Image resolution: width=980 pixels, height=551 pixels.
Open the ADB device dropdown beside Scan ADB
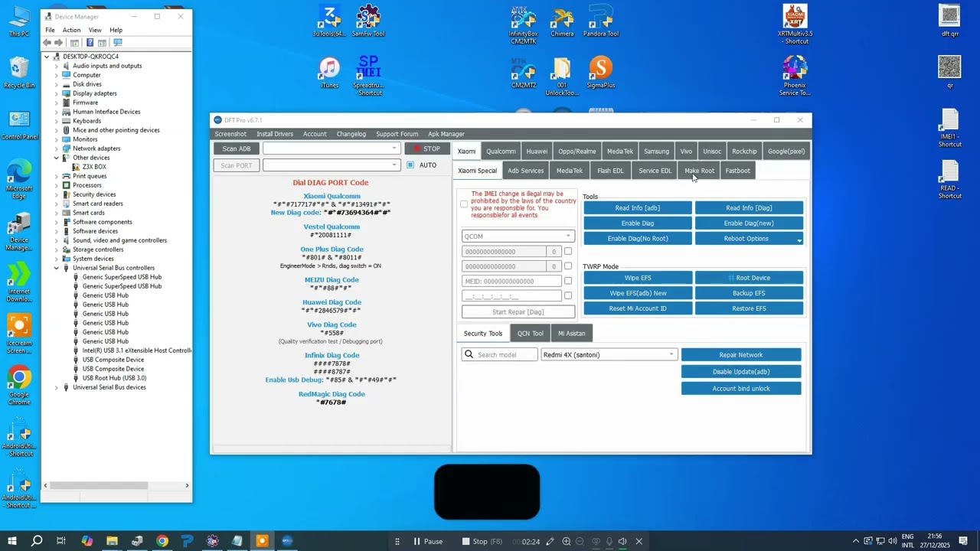[332, 148]
